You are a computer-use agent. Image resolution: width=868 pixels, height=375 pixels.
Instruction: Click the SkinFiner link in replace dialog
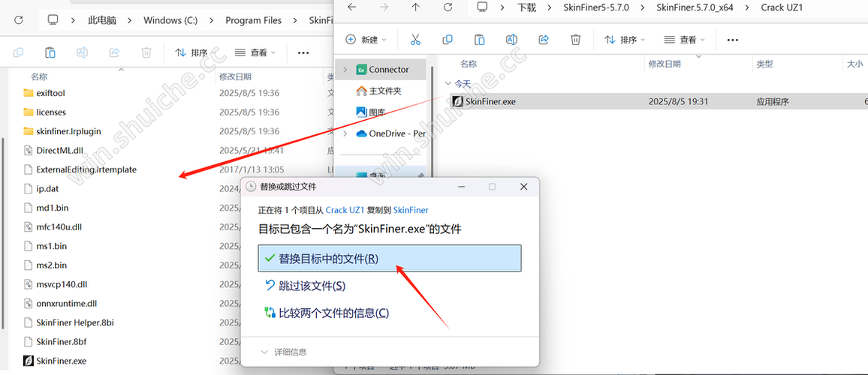pyautogui.click(x=411, y=210)
